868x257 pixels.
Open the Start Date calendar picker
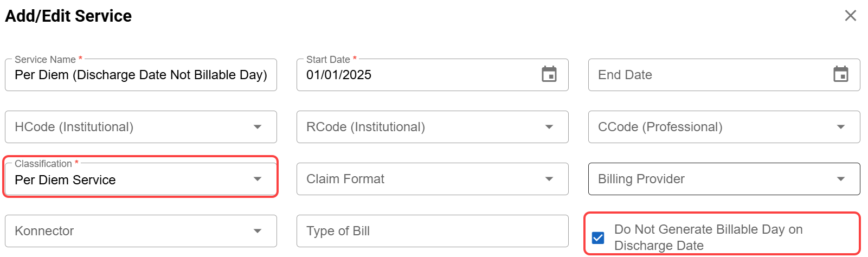pyautogui.click(x=549, y=74)
